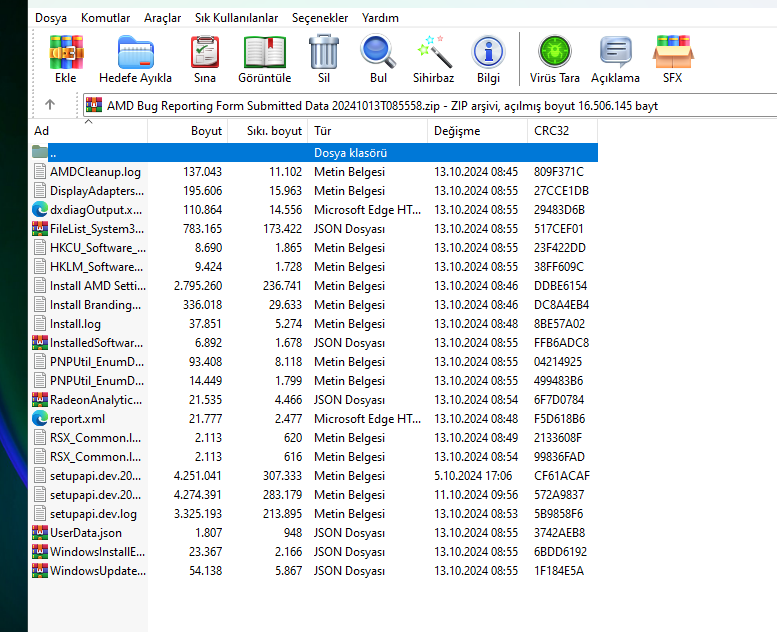Sort by the Değişme column header

tap(478, 131)
